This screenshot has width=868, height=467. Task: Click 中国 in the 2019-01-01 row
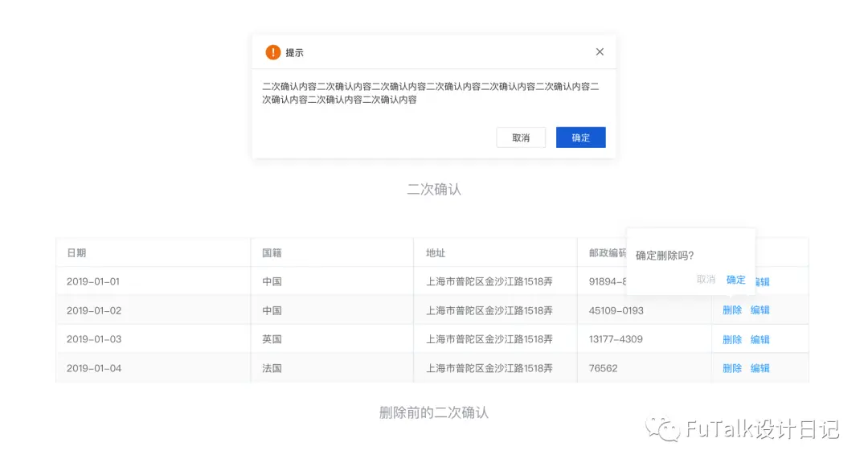272,281
